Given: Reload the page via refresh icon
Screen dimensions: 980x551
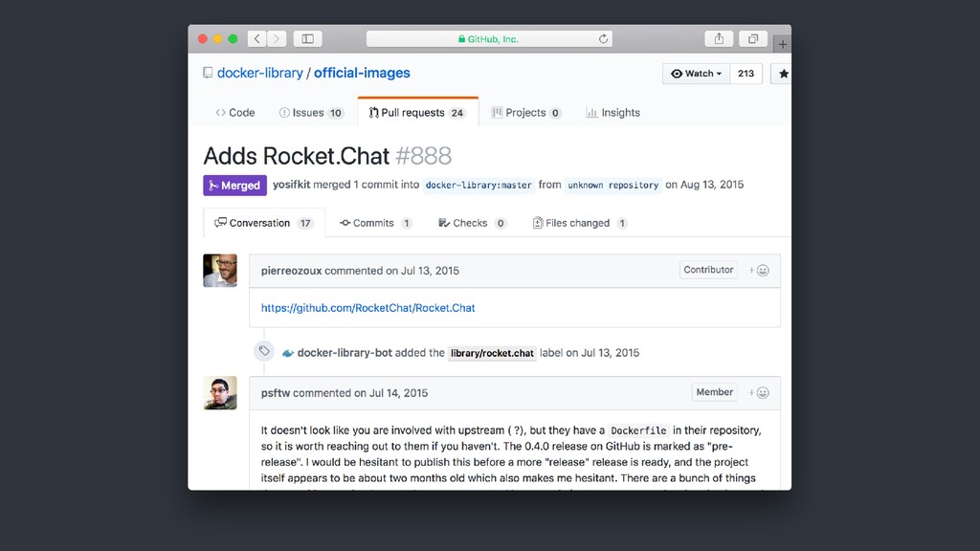Looking at the screenshot, I should click(603, 38).
